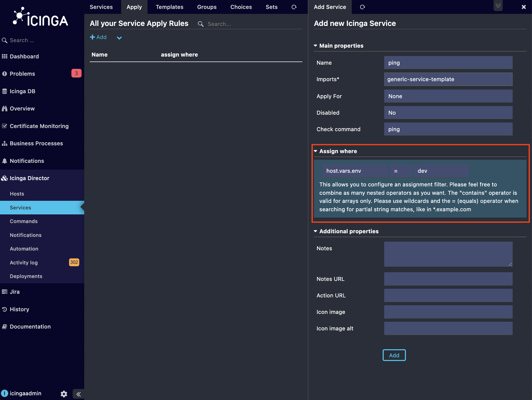Screen dimensions: 532x400
Task: Switch to the Groups tab
Action: click(x=207, y=7)
